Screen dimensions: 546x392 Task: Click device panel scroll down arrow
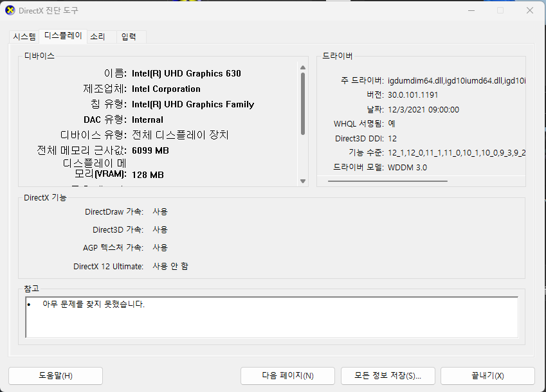303,181
